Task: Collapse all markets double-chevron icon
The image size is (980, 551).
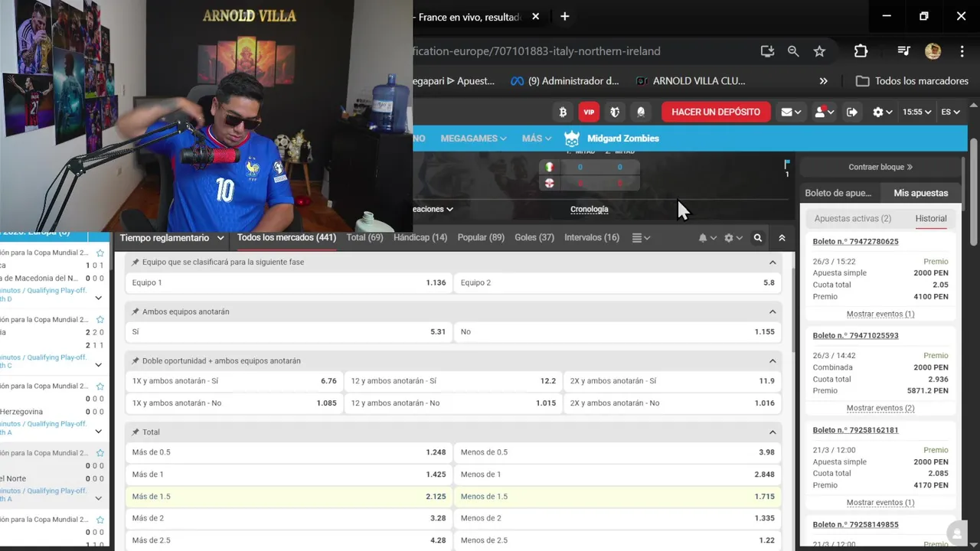Action: 782,238
